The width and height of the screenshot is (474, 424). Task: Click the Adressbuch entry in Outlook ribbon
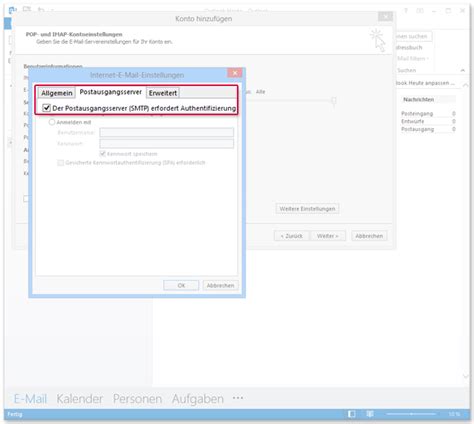(409, 47)
